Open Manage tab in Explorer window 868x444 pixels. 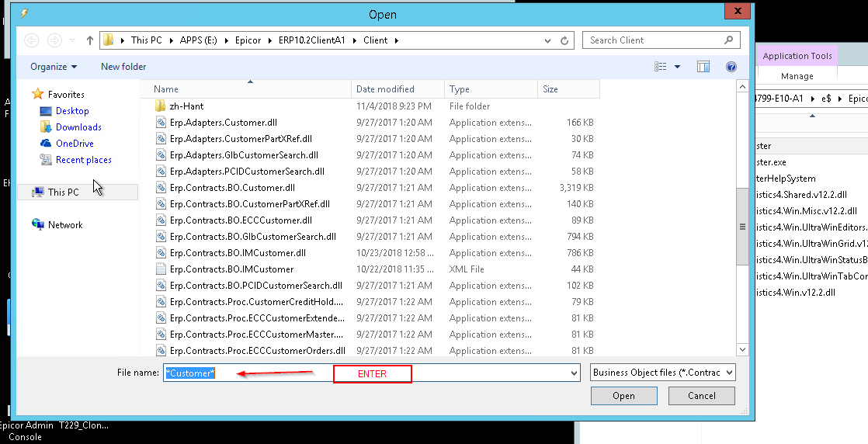click(x=797, y=76)
